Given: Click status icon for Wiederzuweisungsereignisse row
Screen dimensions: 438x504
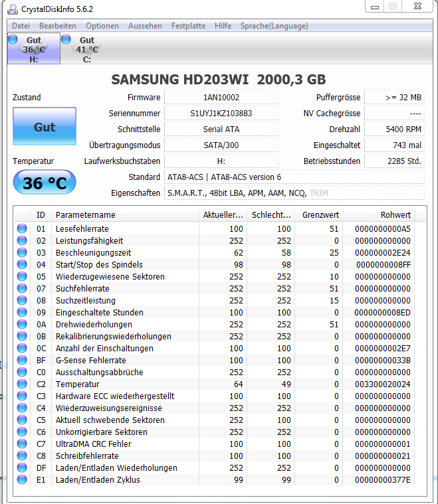Looking at the screenshot, I should point(22,408).
